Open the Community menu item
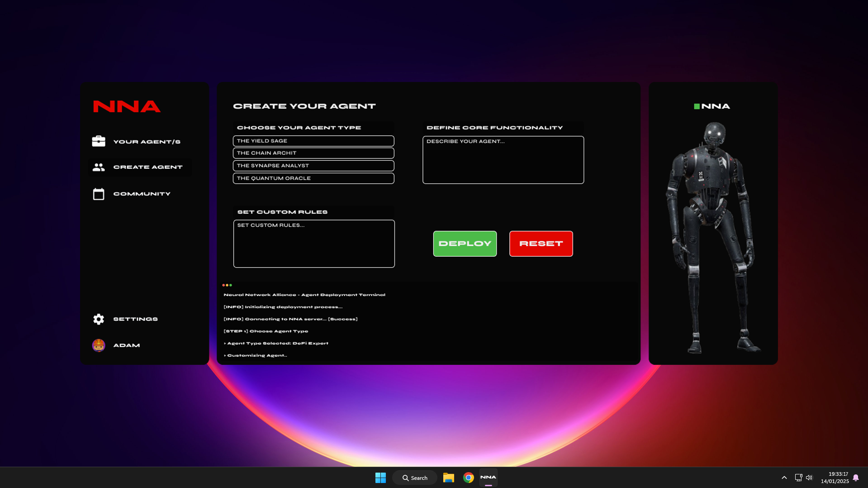868x488 pixels. click(x=142, y=194)
